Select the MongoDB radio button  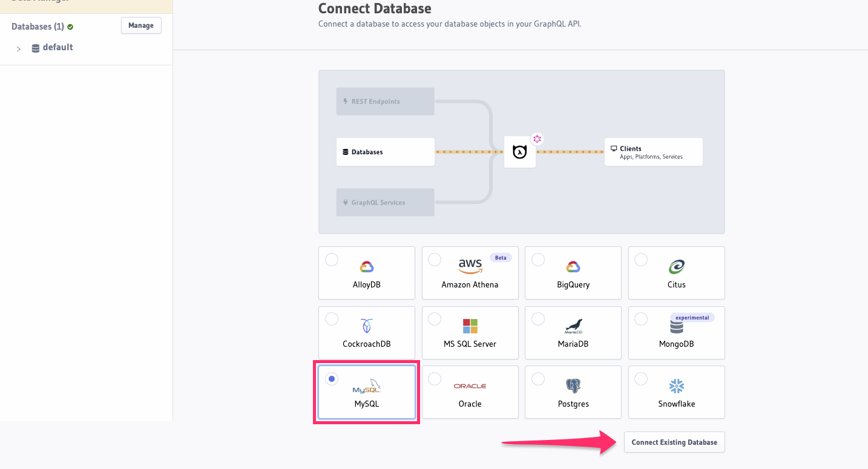pyautogui.click(x=641, y=319)
